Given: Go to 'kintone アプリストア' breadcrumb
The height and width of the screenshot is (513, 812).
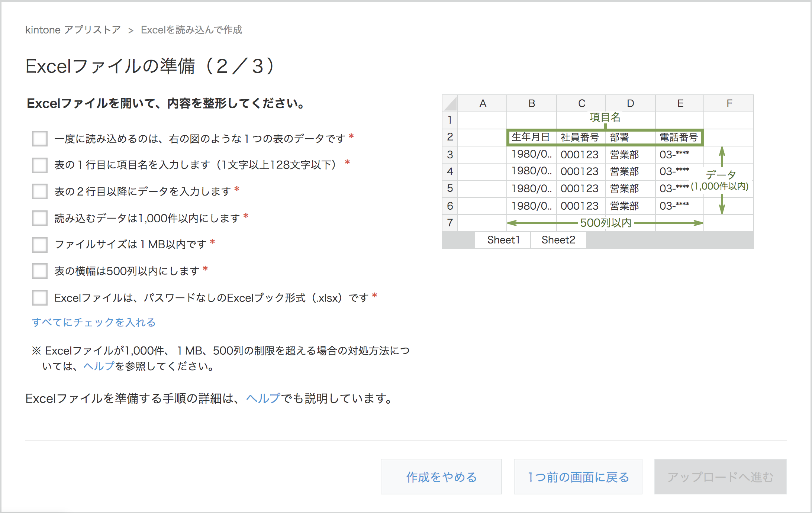Looking at the screenshot, I should [73, 30].
